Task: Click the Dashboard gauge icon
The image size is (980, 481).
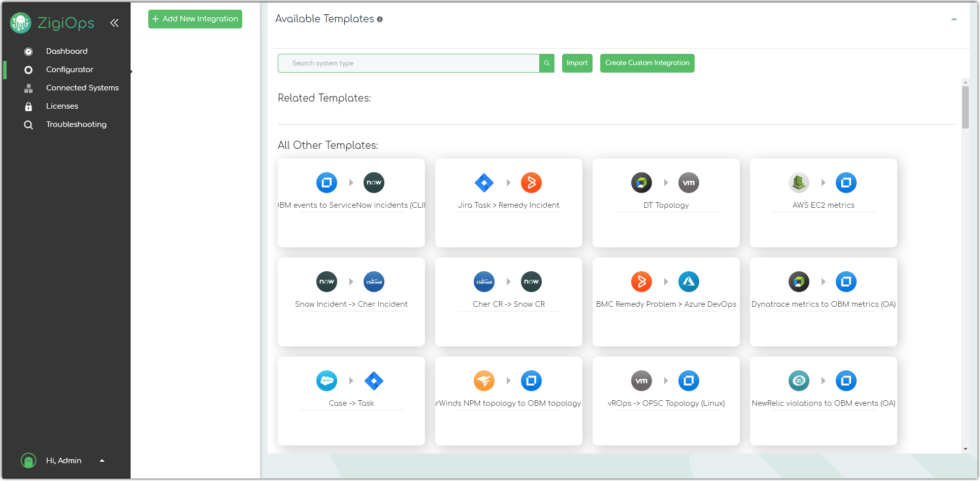Action: tap(28, 52)
